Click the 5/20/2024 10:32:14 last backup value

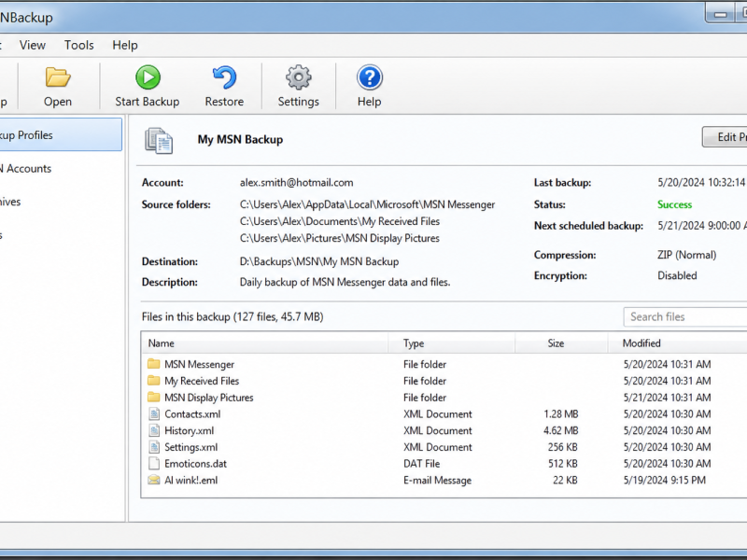[702, 182]
